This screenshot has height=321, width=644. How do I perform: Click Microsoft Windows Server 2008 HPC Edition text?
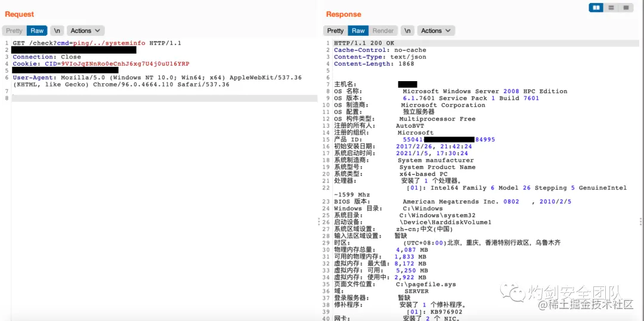tap(485, 91)
